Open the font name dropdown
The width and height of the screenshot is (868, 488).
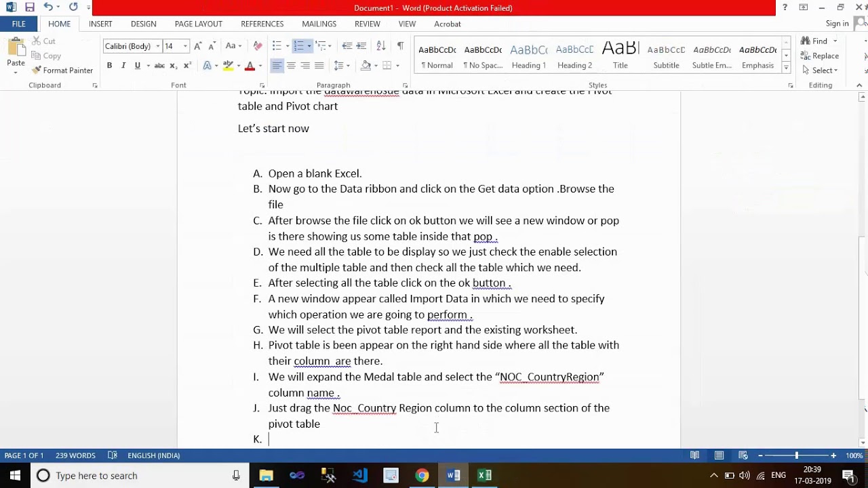157,46
